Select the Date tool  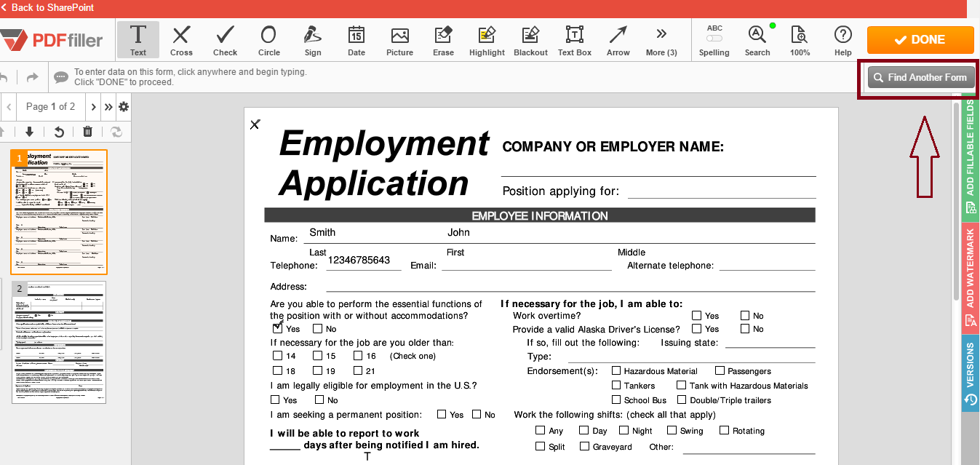[356, 40]
